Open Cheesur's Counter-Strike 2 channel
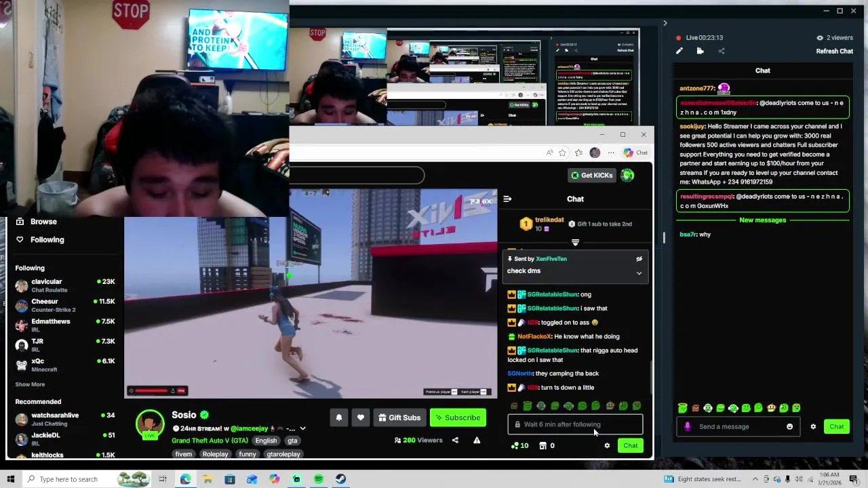 64,305
